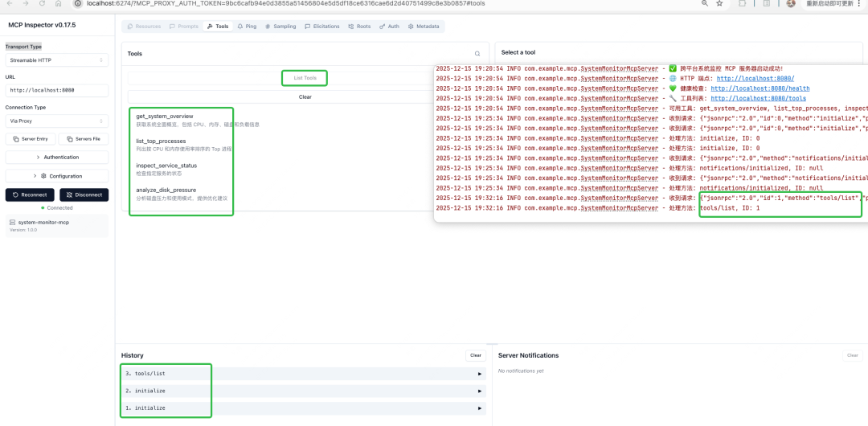Switch to the Resources tab
The image size is (868, 426).
144,26
